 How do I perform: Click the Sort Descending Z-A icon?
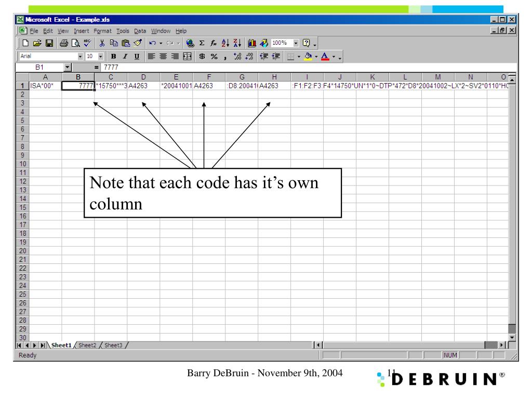[237, 43]
